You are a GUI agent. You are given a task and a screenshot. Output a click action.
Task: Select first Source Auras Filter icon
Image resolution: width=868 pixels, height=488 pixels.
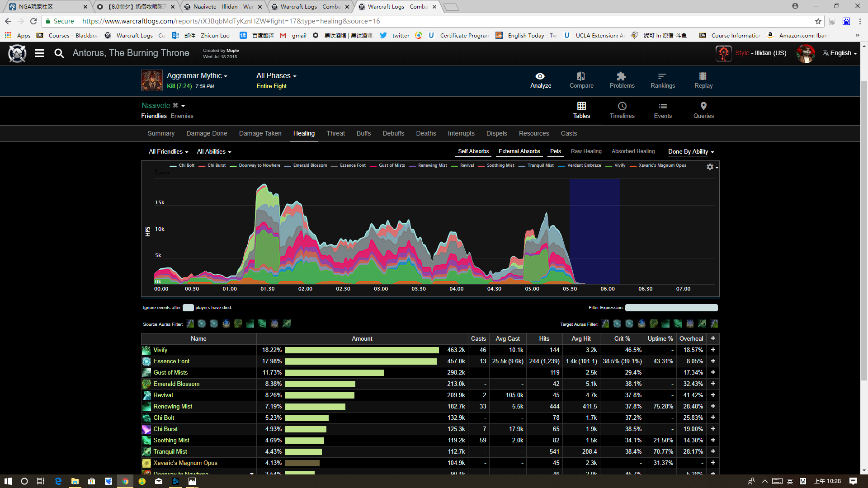pyautogui.click(x=190, y=324)
